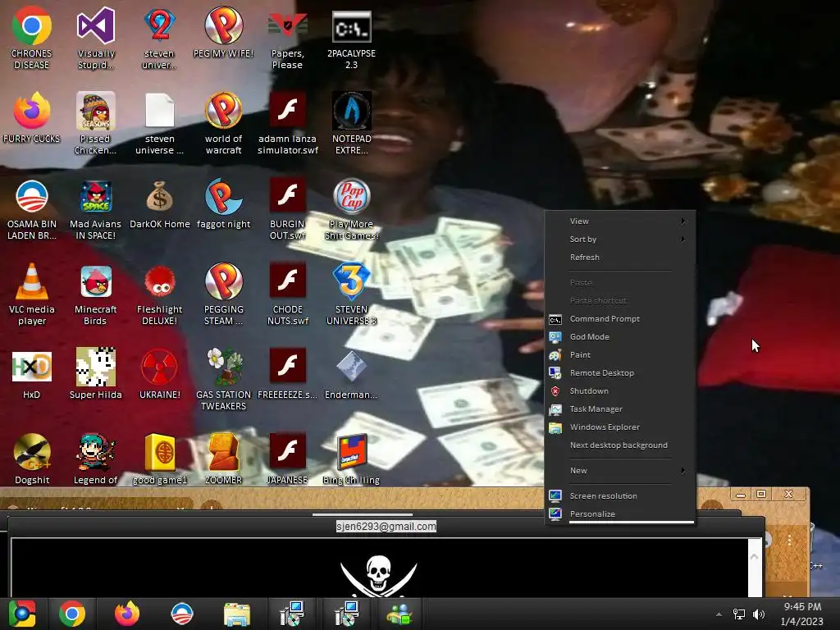The width and height of the screenshot is (840, 630).
Task: Open the HxD hex editor shortcut
Action: [32, 374]
